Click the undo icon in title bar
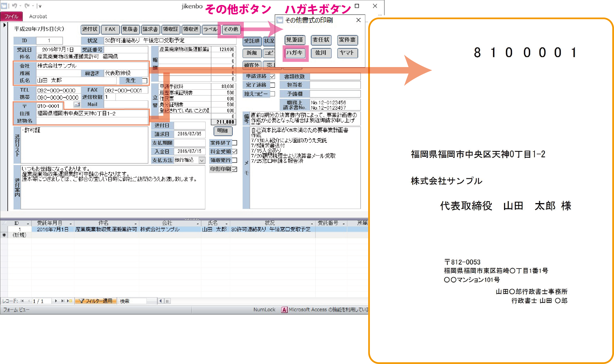The image size is (614, 364). (14, 6)
